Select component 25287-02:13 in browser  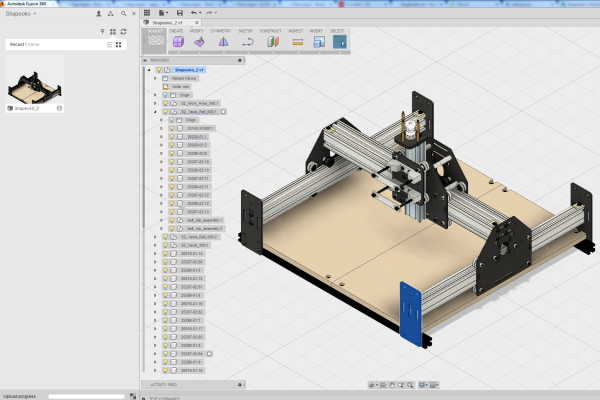(x=197, y=212)
